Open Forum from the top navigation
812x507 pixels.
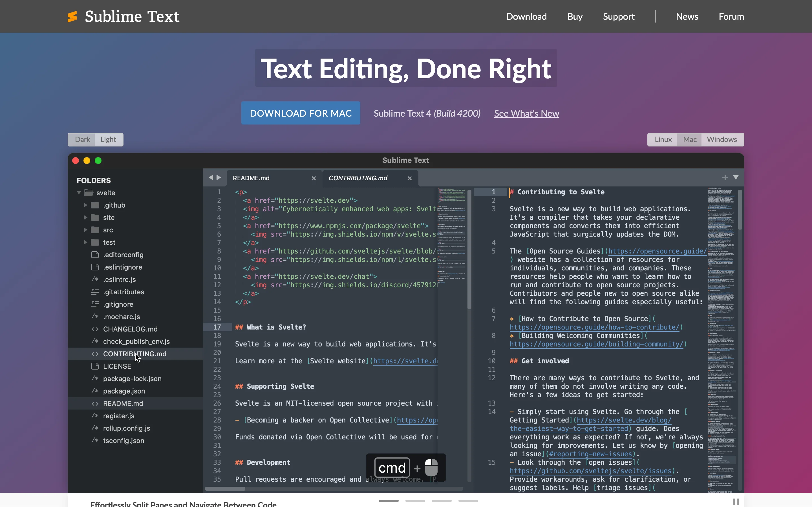point(731,16)
